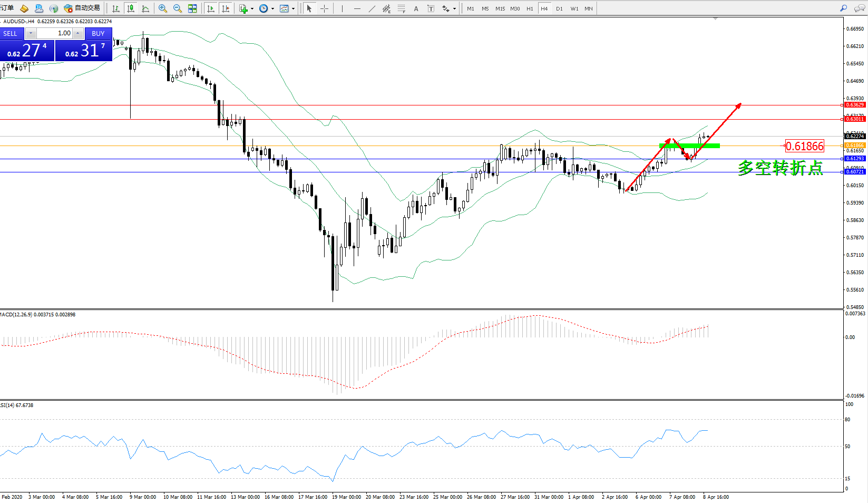The image size is (868, 503).
Task: Select the Horizontal Line drawing tool
Action: click(x=357, y=8)
